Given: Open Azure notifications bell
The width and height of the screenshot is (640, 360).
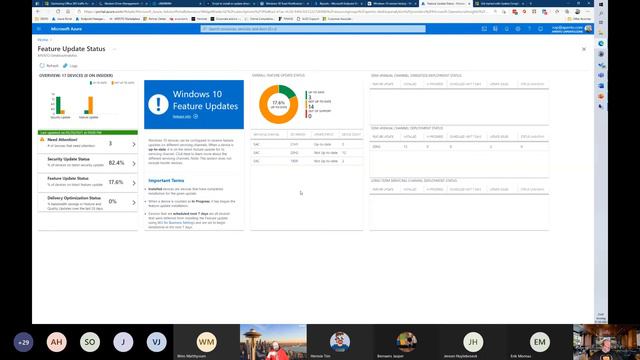Looking at the screenshot, I should [507, 29].
